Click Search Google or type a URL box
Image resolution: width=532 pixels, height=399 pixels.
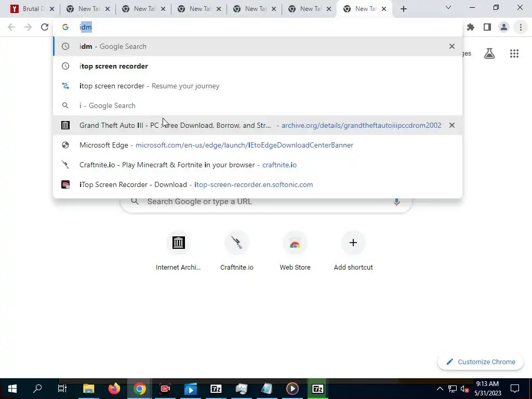coord(267,202)
